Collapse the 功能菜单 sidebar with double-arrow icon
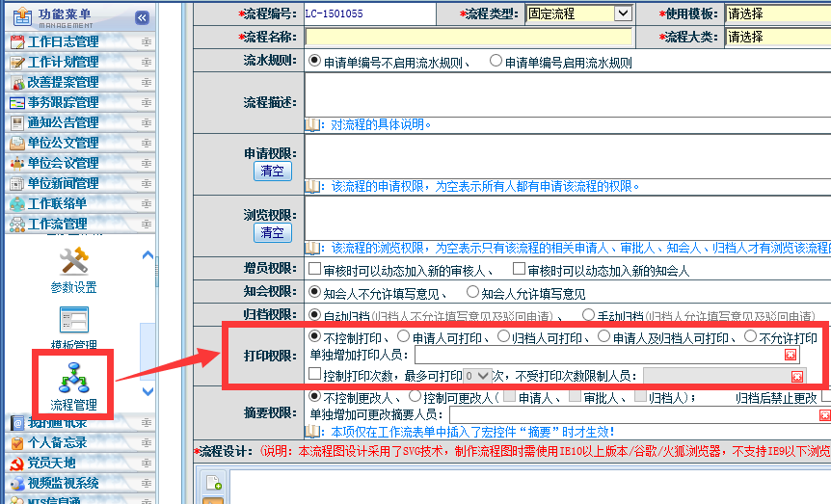Image resolution: width=831 pixels, height=504 pixels. tap(142, 17)
